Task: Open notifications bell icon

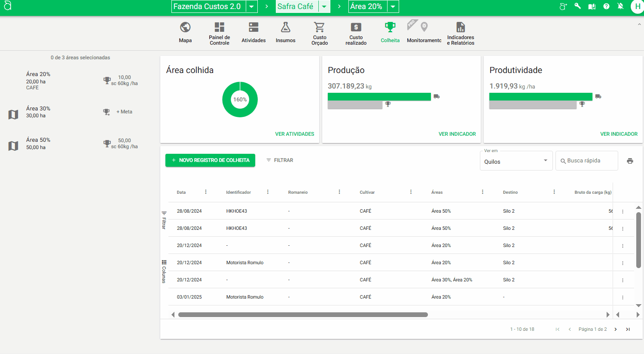Action: (x=620, y=6)
